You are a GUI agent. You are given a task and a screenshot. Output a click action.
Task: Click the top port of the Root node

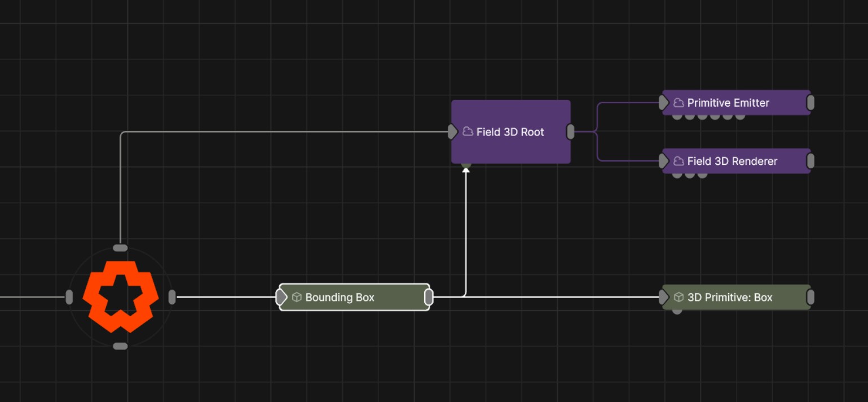tap(120, 248)
